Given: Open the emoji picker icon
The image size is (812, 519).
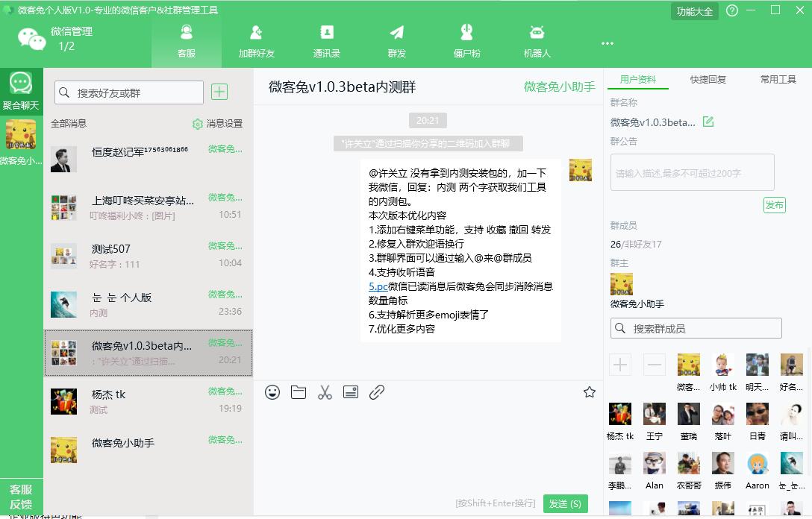Looking at the screenshot, I should (272, 392).
